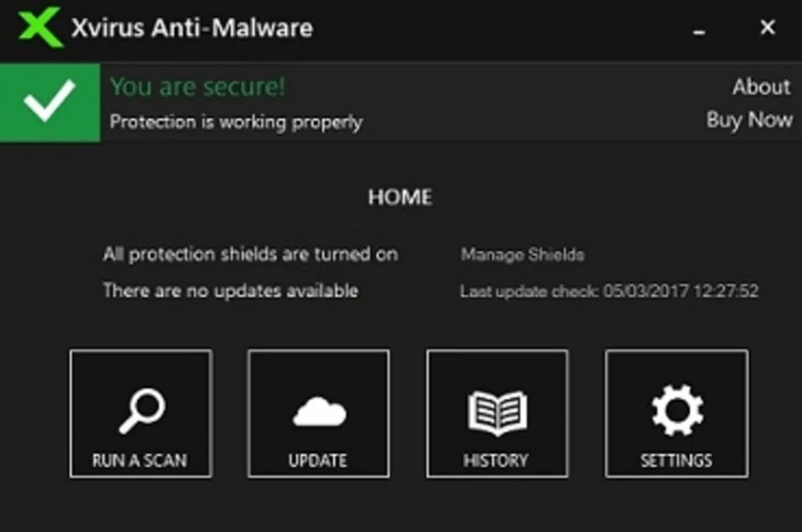Click the green checkmark security badge
Image resolution: width=802 pixels, height=532 pixels.
pyautogui.click(x=49, y=102)
